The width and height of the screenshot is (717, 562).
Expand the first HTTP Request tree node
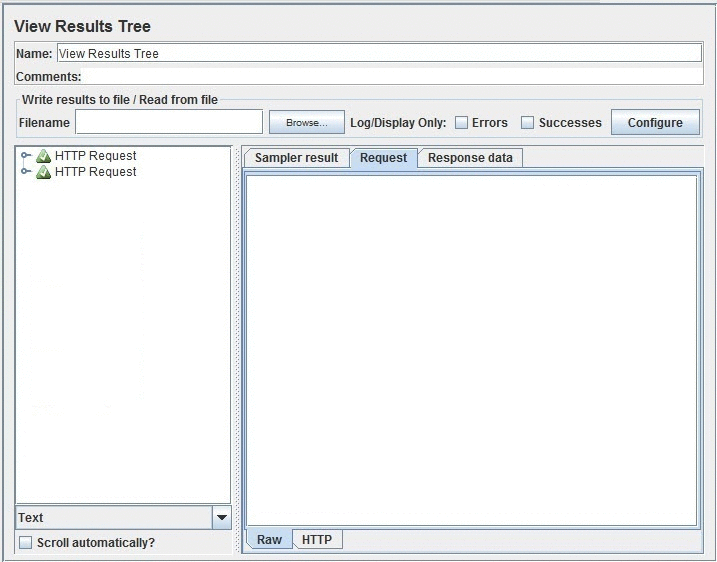26,156
